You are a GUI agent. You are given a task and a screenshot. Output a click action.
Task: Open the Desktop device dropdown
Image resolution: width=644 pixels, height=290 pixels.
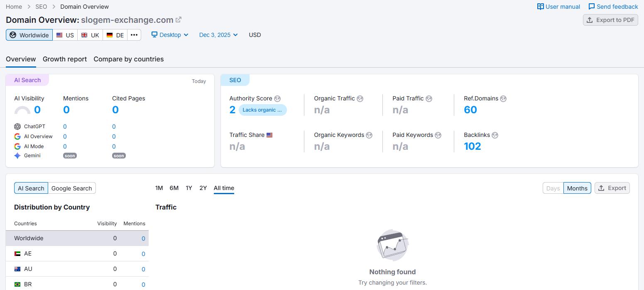click(170, 35)
